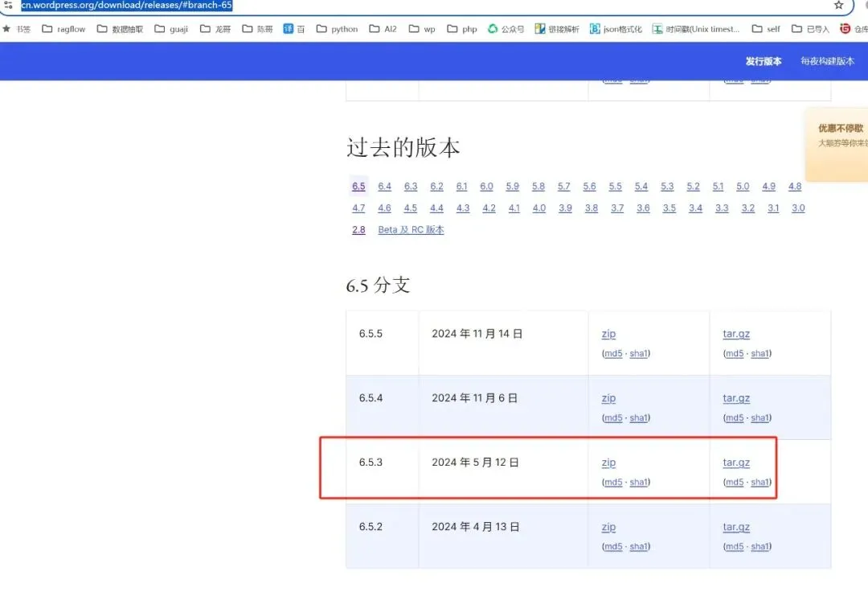Open the 书签 star bookmark item
The image size is (868, 592).
(x=17, y=29)
